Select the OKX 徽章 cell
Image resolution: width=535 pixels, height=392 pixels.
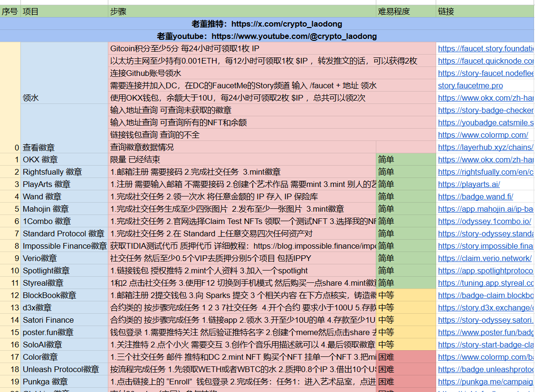point(64,159)
